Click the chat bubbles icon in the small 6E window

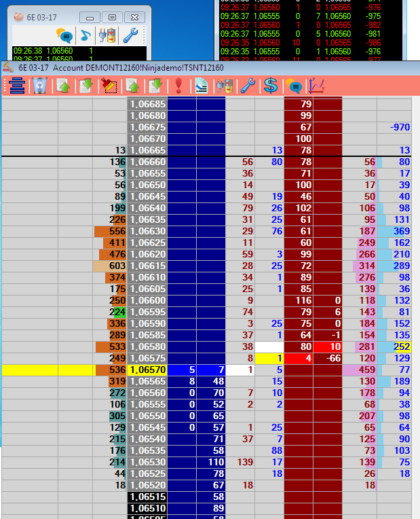(64, 35)
